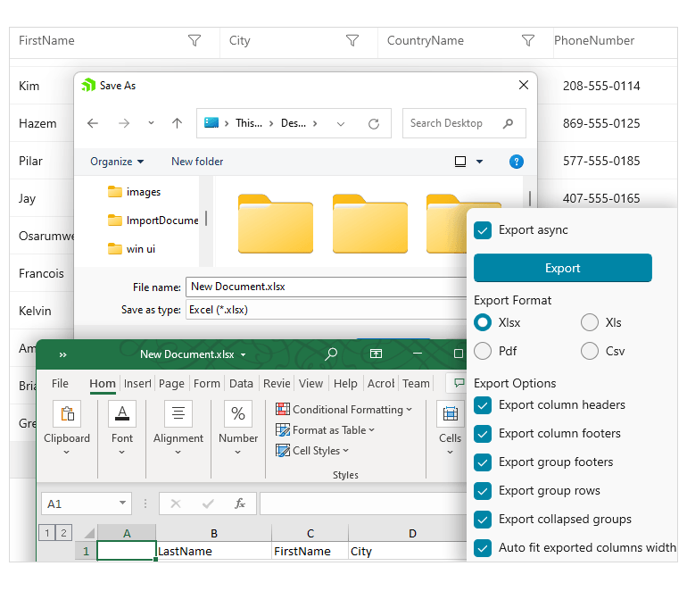Expand recent locations chevron
Viewport: 687px width, 616px height.
tap(151, 123)
